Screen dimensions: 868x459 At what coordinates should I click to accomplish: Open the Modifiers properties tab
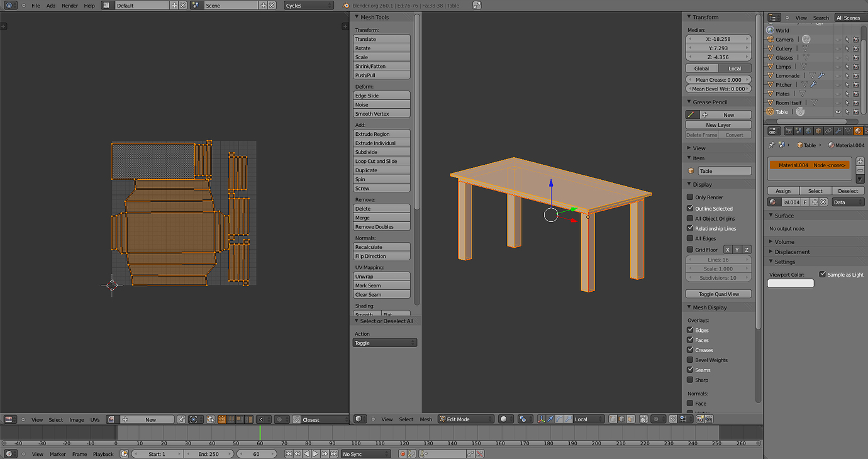[838, 131]
